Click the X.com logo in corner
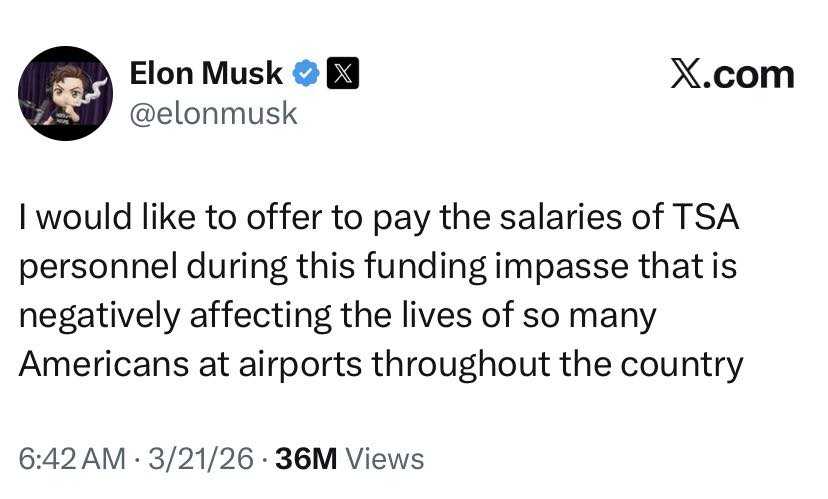This screenshot has width=828, height=499. coord(732,75)
